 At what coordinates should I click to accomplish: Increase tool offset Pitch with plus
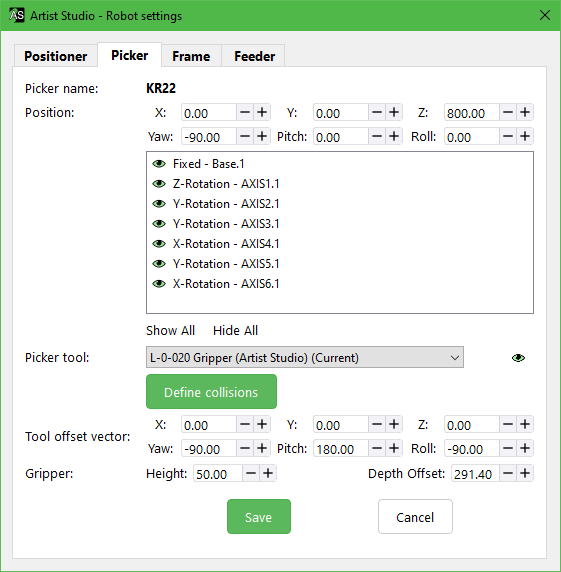pyautogui.click(x=394, y=448)
